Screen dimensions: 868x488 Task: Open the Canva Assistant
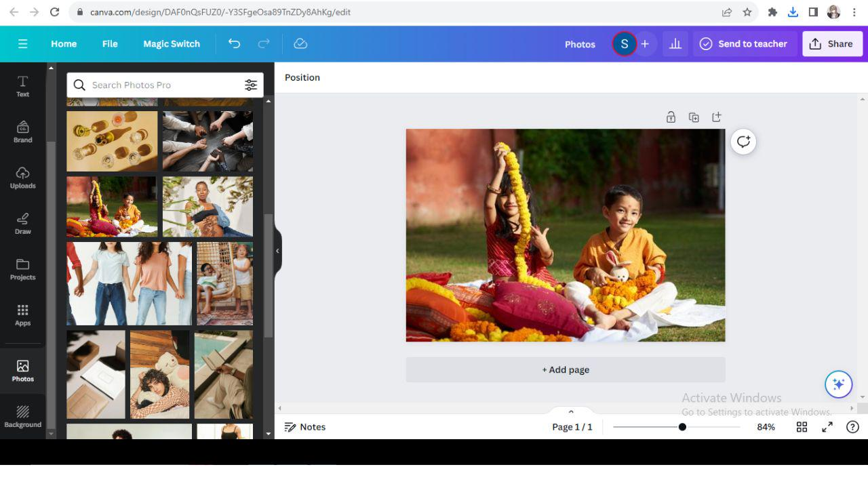click(x=838, y=384)
